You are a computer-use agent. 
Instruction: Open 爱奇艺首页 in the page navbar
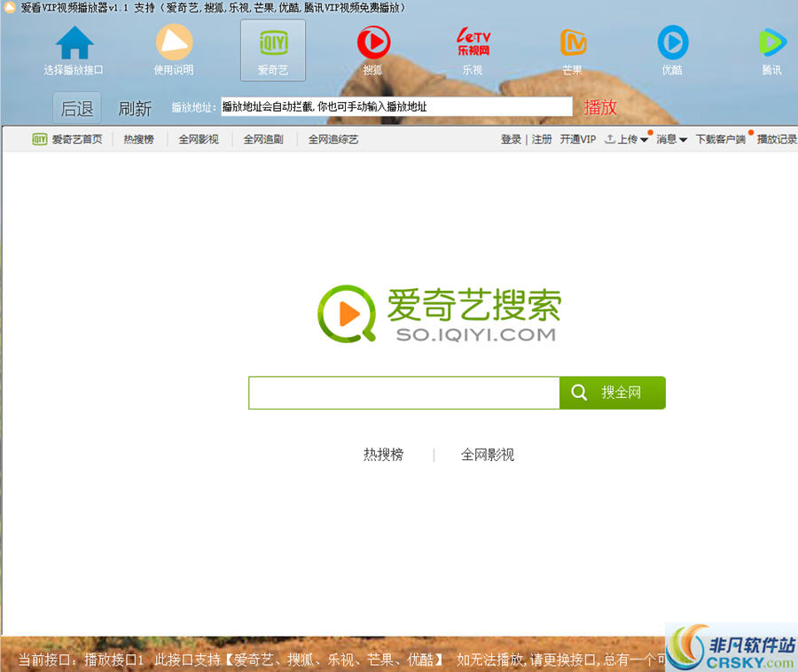click(x=77, y=139)
